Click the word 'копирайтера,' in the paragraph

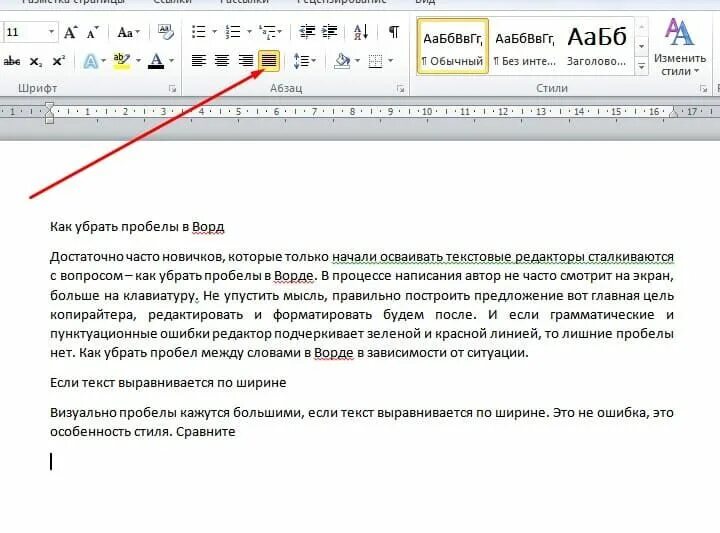93,315
